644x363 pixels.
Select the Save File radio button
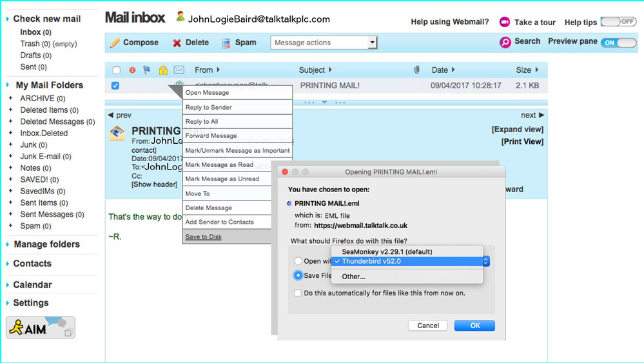(x=298, y=275)
